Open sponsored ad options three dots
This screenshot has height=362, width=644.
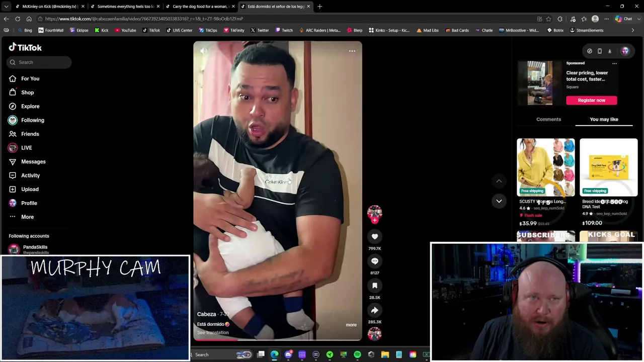point(614,63)
